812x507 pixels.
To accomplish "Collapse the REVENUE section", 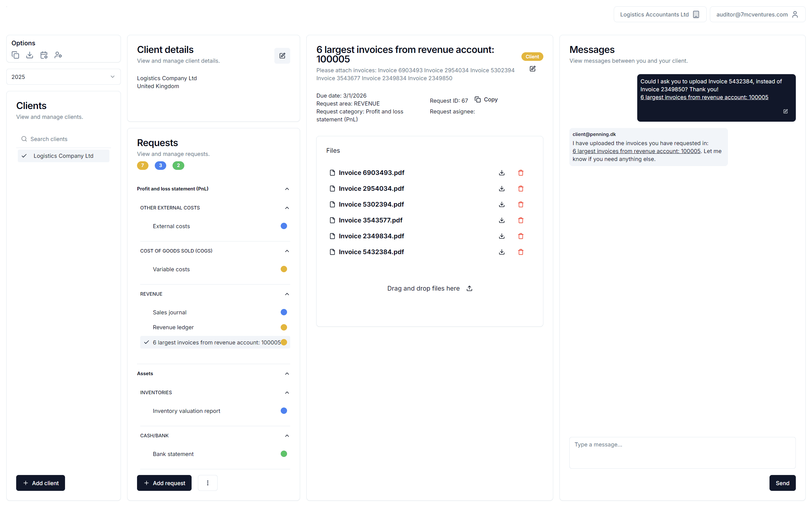I will pos(287,294).
